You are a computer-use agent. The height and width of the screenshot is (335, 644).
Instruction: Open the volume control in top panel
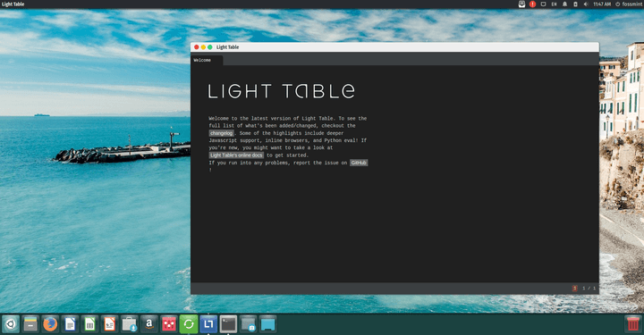[x=586, y=4]
